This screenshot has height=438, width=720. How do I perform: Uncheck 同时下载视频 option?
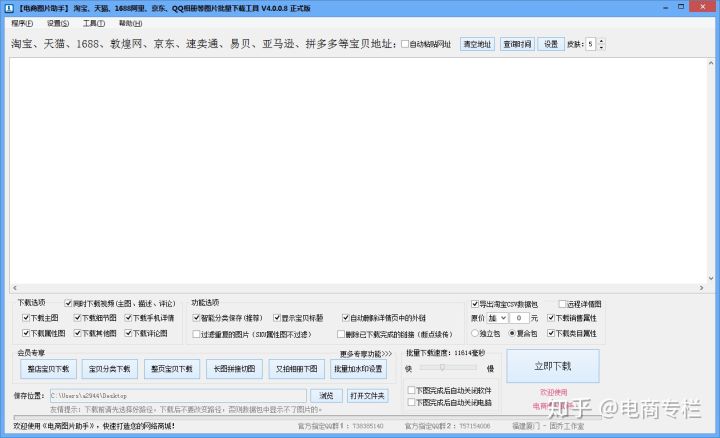coord(69,303)
